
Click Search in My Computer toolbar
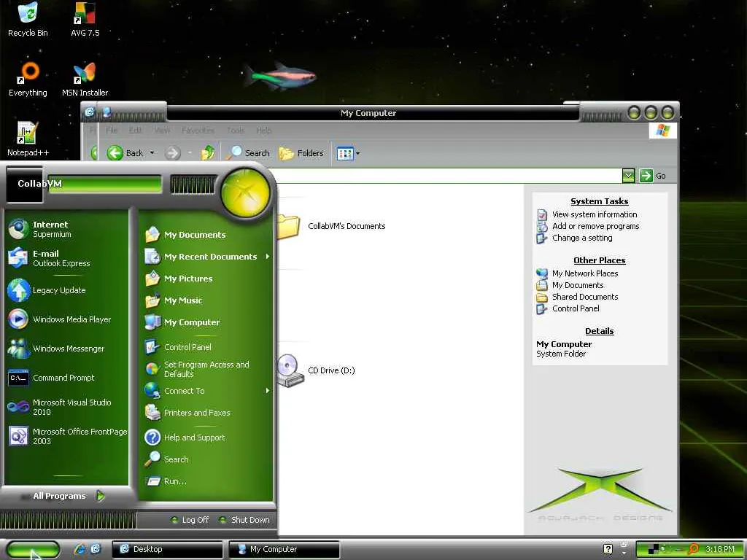(248, 153)
